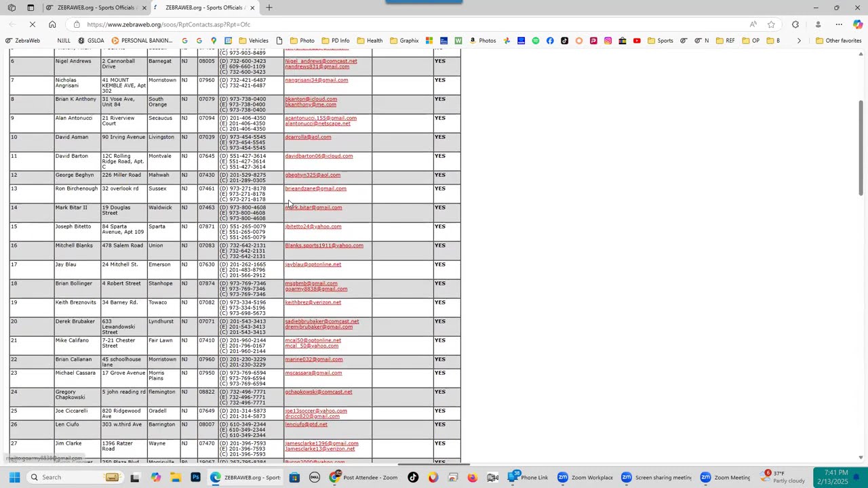
Task: Open the Extensions puzzle icon
Action: point(795,24)
